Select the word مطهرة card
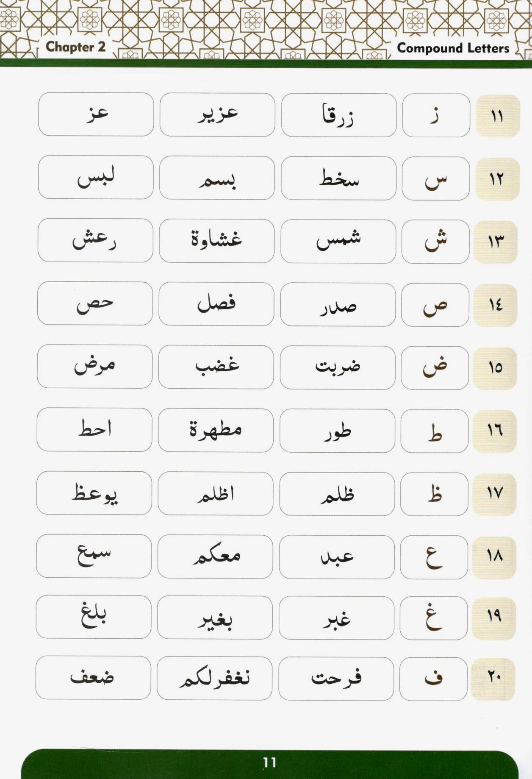 [x=216, y=430]
